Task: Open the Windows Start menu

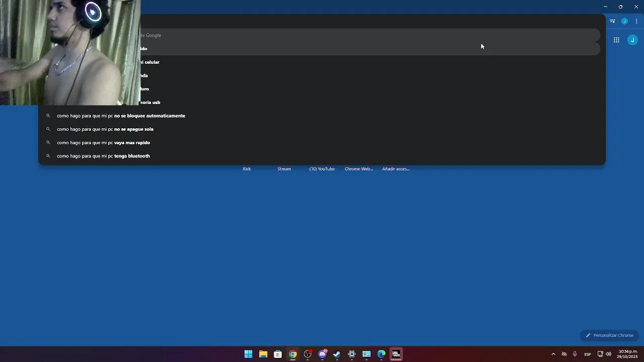Action: click(x=248, y=354)
